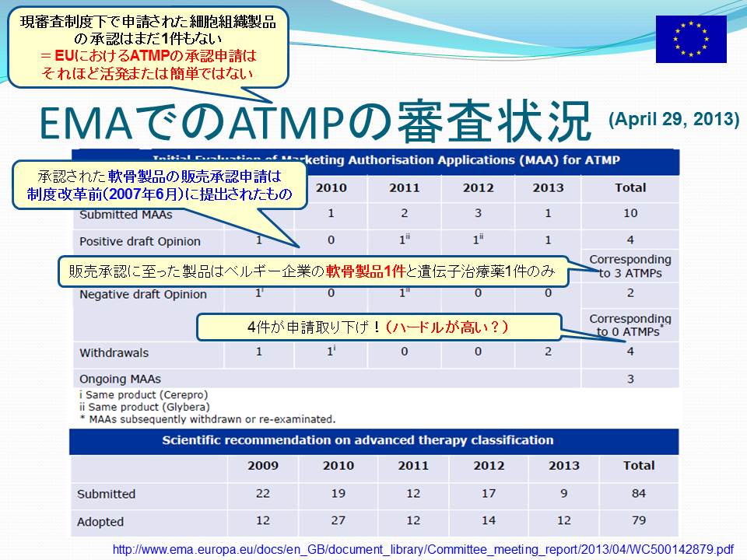Image resolution: width=747 pixels, height=560 pixels.
Task: Click the 2010 column header in MAA table
Action: tap(331, 187)
